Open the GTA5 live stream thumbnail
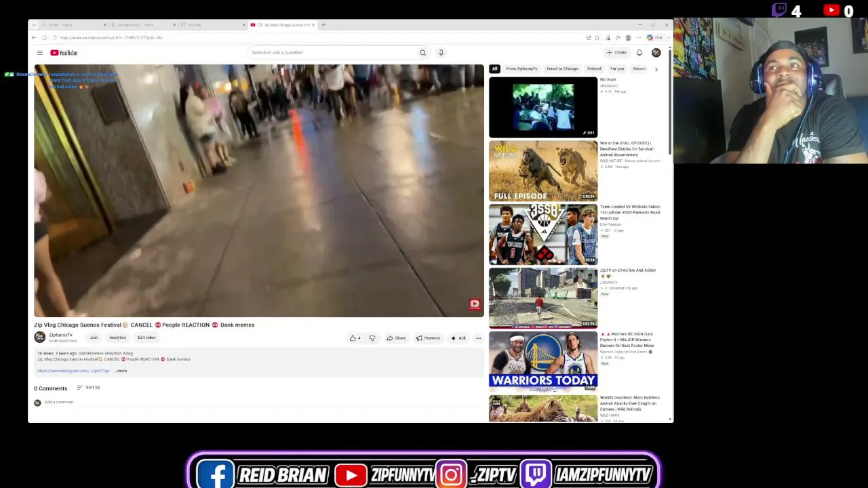This screenshot has height=488, width=868. click(543, 299)
